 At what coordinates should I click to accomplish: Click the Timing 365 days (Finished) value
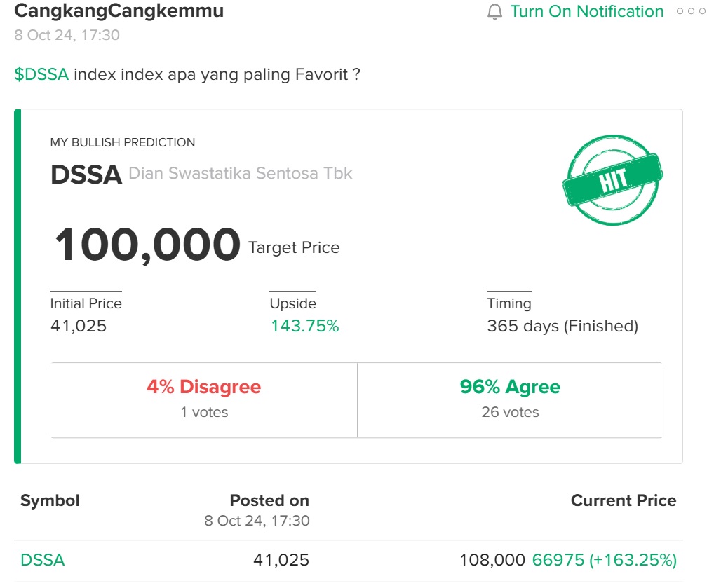tap(562, 326)
